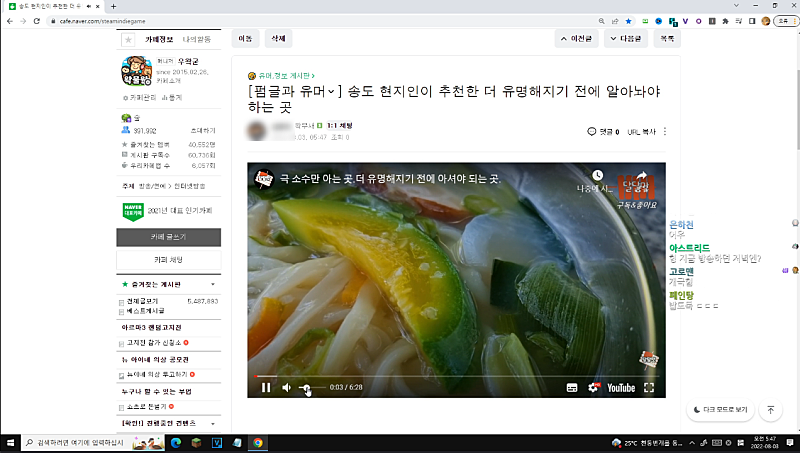800x453 pixels.
Task: Go to the previous post with 이전글
Action: (x=576, y=39)
